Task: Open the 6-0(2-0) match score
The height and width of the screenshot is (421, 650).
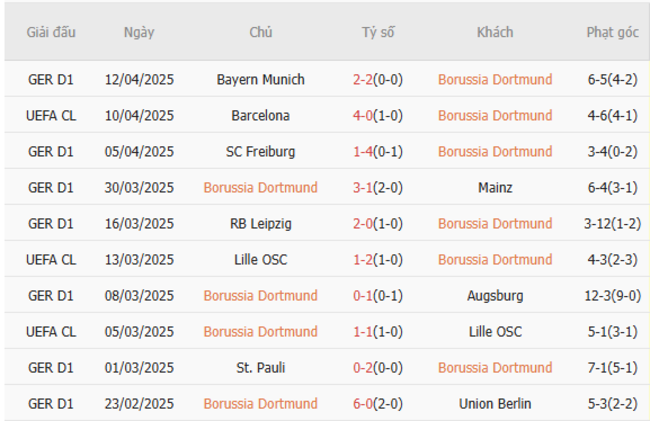Action: pyautogui.click(x=378, y=404)
